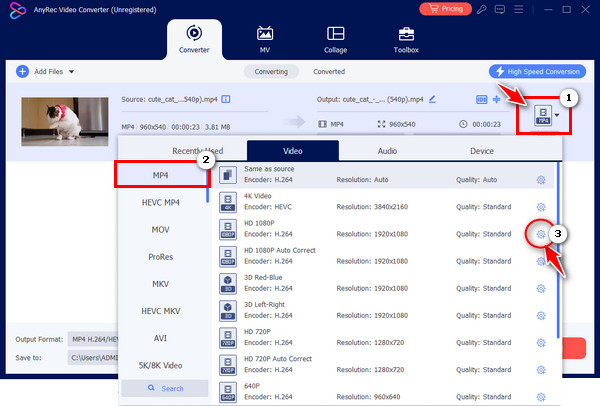Select the 3D Left-Right preset

point(383,310)
